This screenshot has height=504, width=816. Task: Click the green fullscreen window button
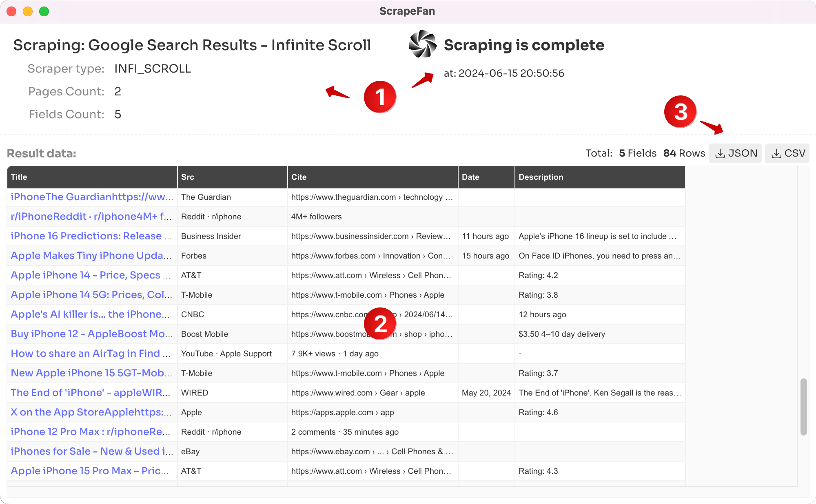tap(44, 11)
